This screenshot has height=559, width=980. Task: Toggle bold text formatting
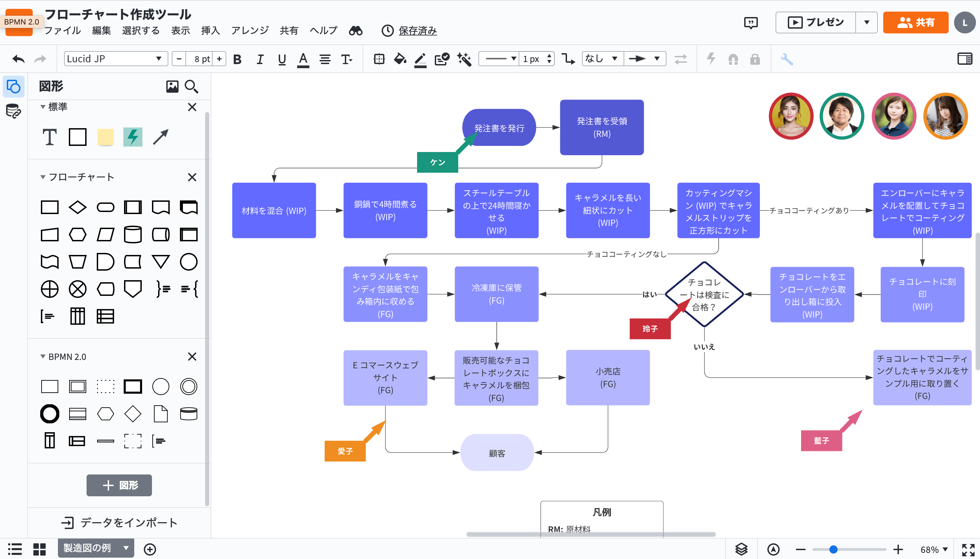(x=238, y=59)
